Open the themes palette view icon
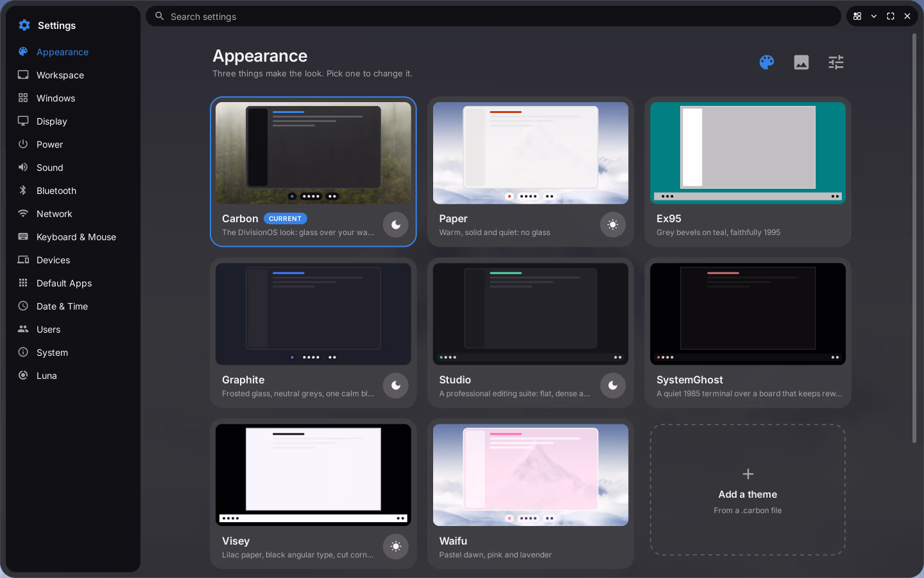Viewport: 924px width, 578px height. tap(767, 62)
